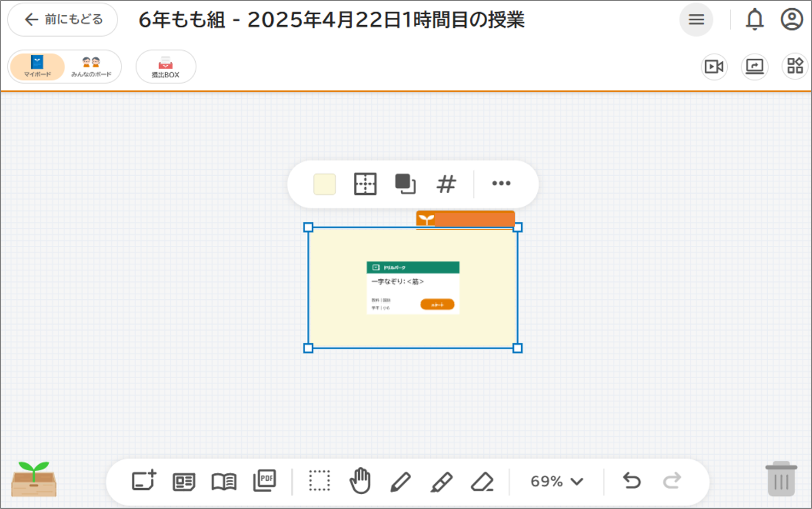Click the screen share icon
The height and width of the screenshot is (509, 812).
coord(755,67)
